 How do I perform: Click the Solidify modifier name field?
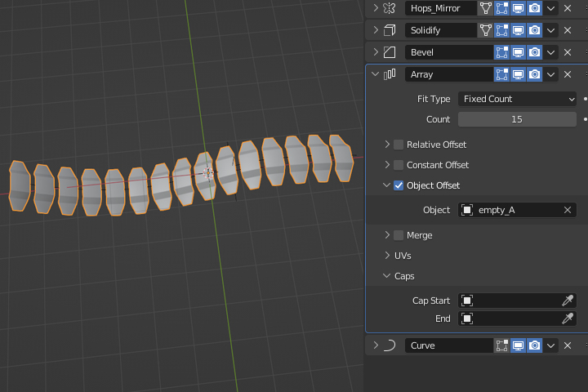(441, 30)
